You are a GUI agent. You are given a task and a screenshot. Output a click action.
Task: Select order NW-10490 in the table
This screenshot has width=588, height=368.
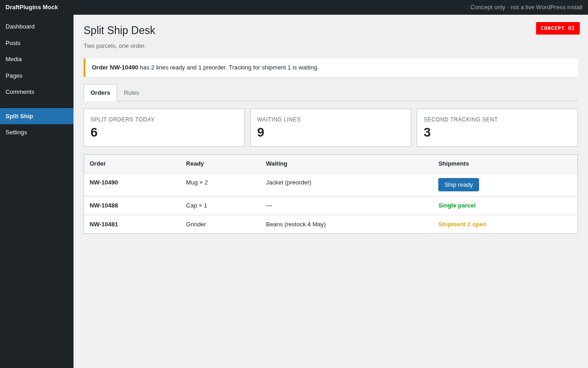point(104,183)
